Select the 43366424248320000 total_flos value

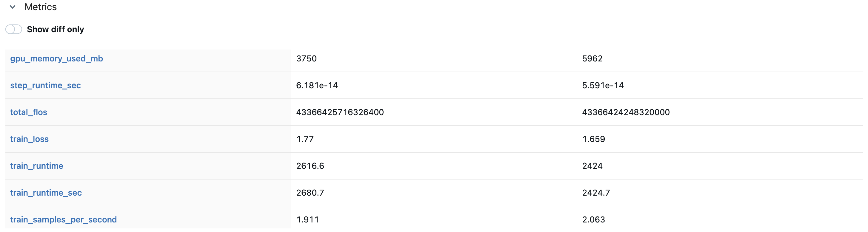click(626, 112)
